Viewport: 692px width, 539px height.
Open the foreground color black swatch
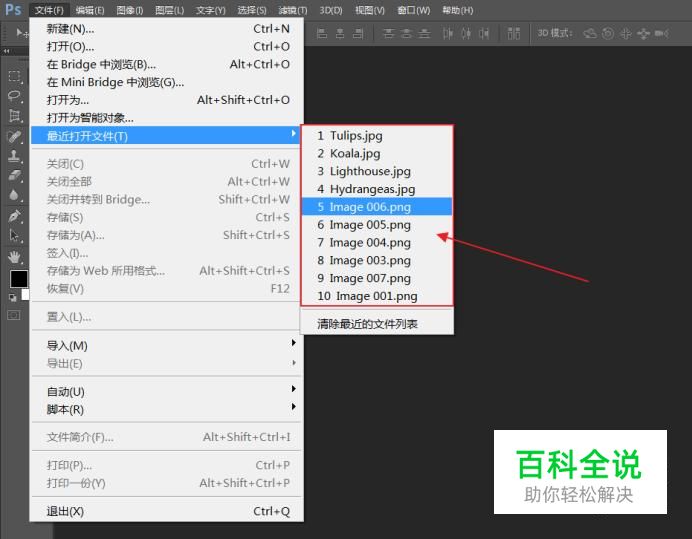coord(18,278)
